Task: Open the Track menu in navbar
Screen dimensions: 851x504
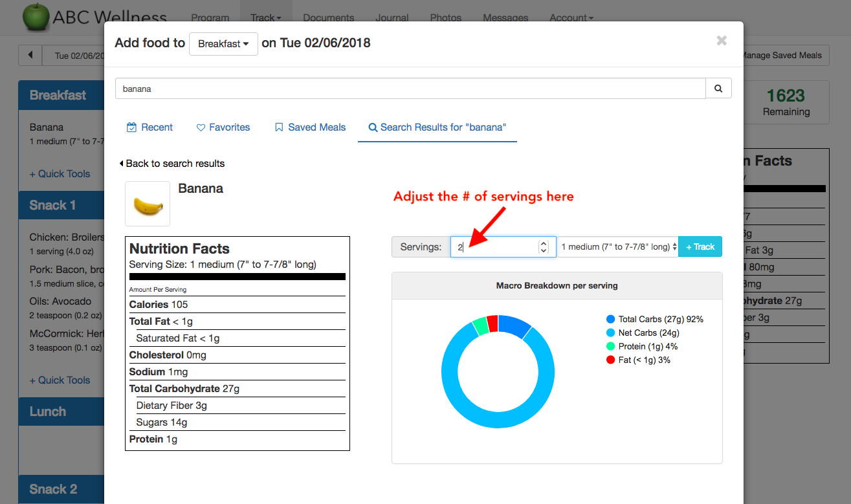Action: point(265,17)
